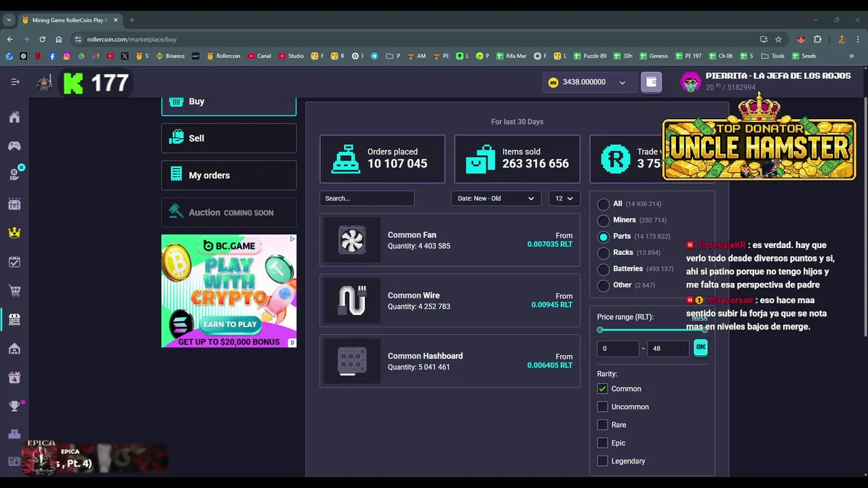868x488 pixels.
Task: Open the Chrome tab search dropdown arrow
Action: 9,20
